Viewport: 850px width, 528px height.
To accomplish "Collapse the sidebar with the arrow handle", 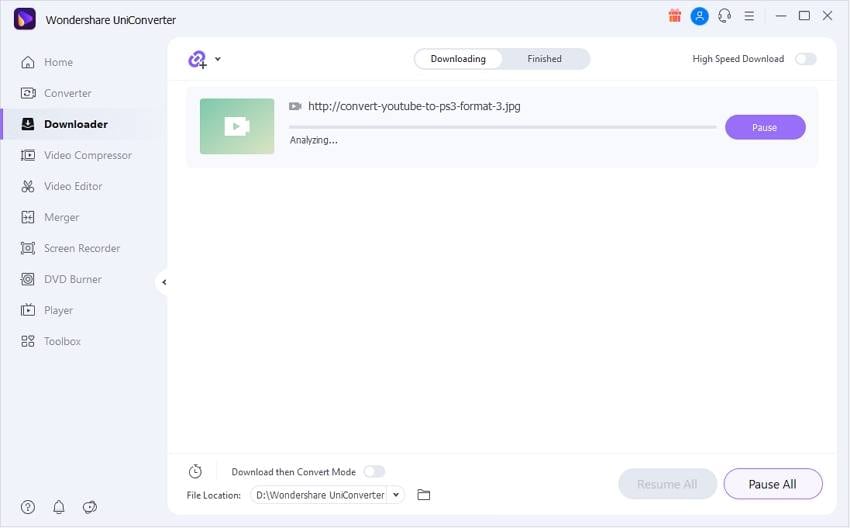I will [164, 282].
